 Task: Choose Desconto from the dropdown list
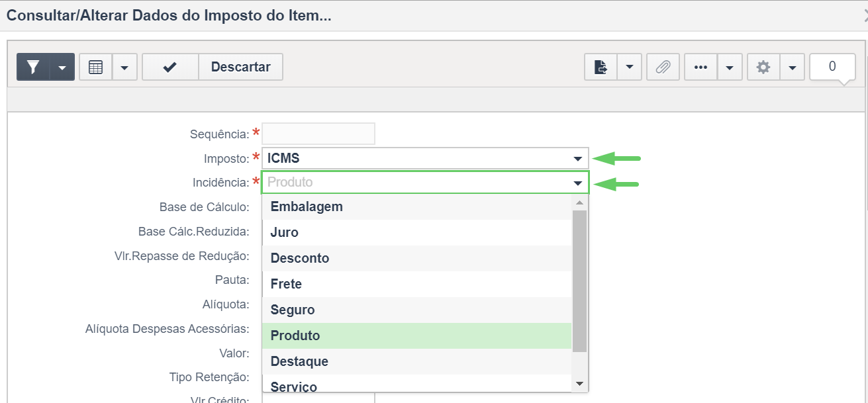tap(416, 258)
